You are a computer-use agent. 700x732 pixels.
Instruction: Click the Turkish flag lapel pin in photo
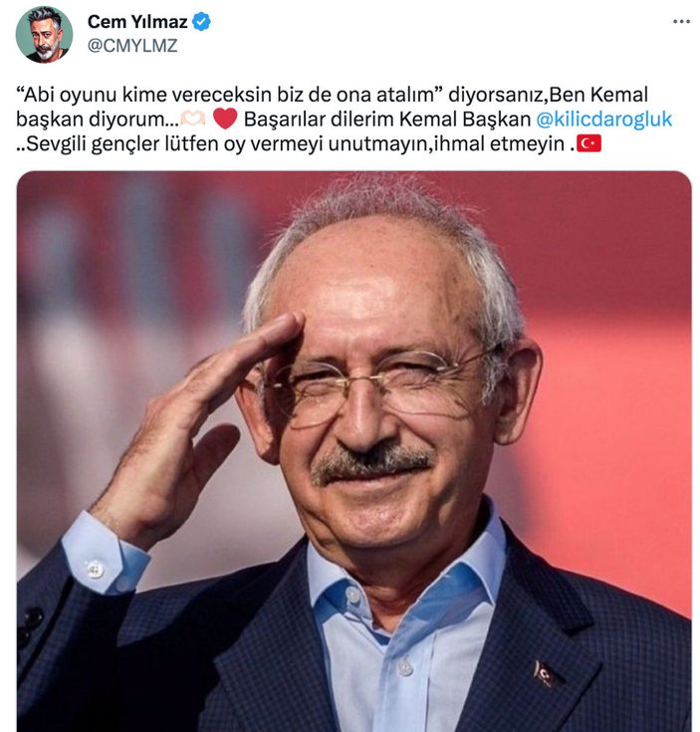545,673
